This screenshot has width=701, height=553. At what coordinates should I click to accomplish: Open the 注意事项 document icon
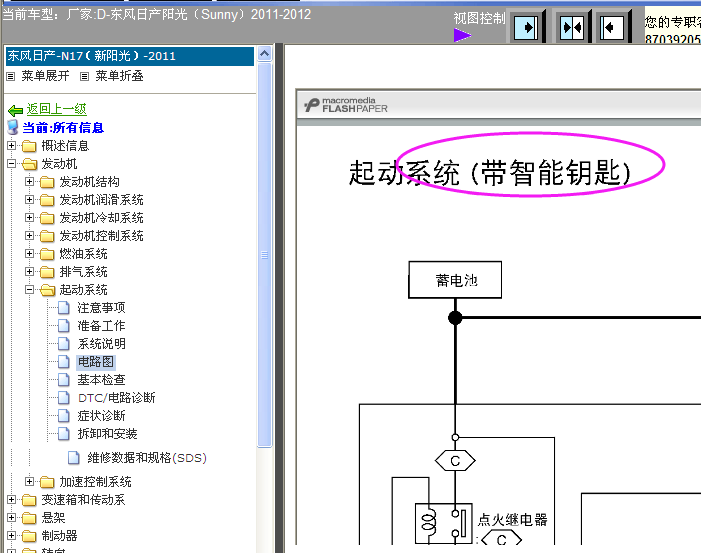(x=64, y=308)
